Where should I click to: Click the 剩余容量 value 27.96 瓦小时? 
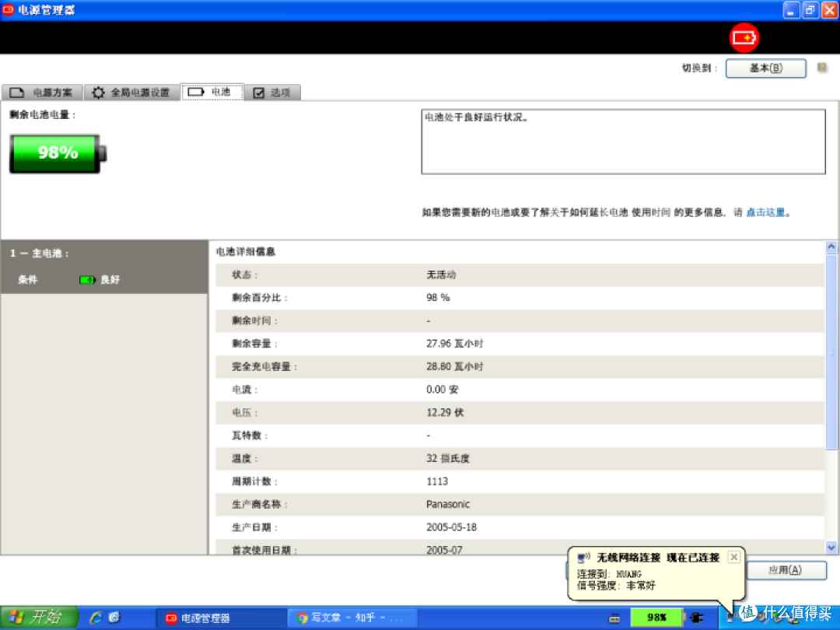(455, 344)
